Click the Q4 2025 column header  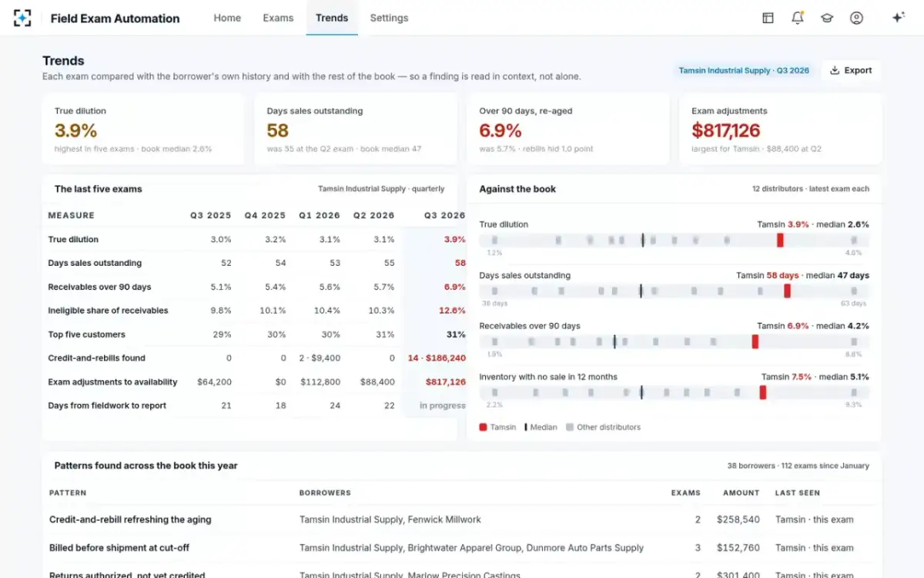pyautogui.click(x=265, y=216)
